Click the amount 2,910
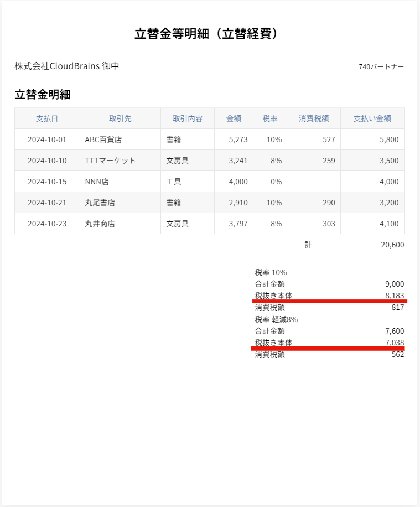This screenshot has height=507, width=420. coord(238,203)
